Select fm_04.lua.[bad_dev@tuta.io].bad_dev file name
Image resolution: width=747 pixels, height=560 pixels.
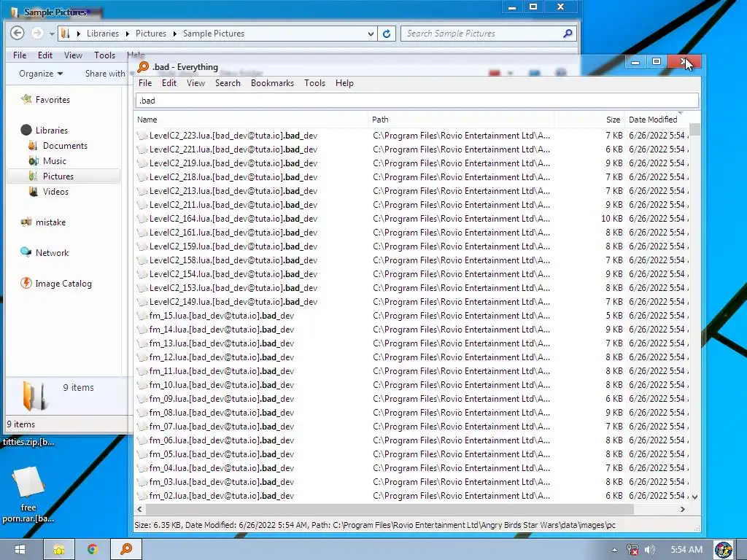pyautogui.click(x=222, y=468)
